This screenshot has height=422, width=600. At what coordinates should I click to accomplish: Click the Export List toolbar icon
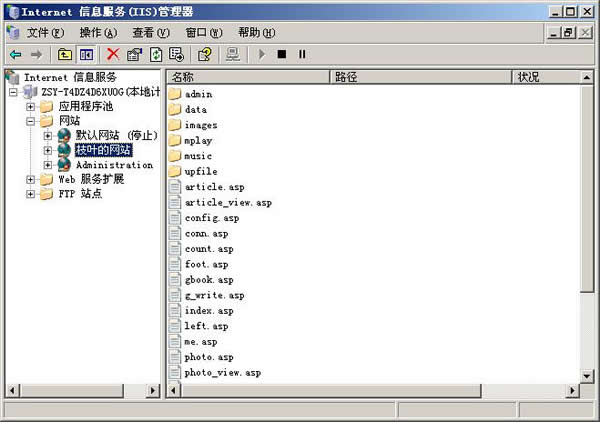[x=176, y=54]
